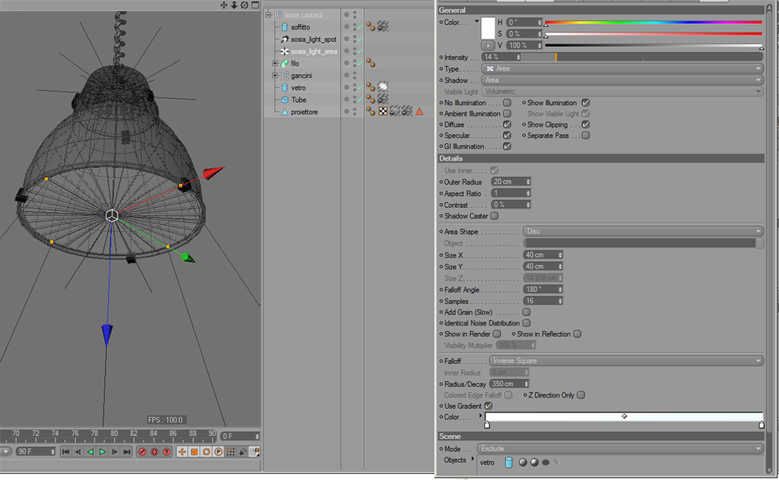The width and height of the screenshot is (779, 480).
Task: Click the record active objects button
Action: pos(142,452)
